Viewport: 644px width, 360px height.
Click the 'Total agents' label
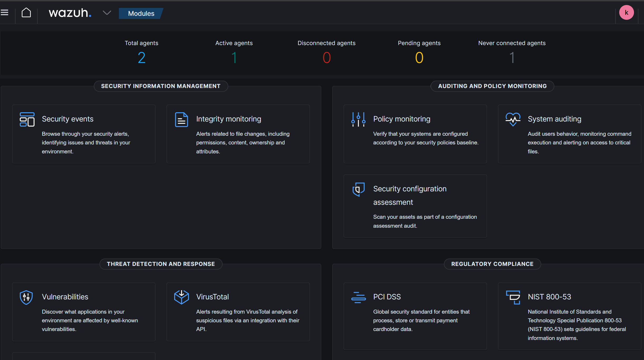tap(142, 43)
